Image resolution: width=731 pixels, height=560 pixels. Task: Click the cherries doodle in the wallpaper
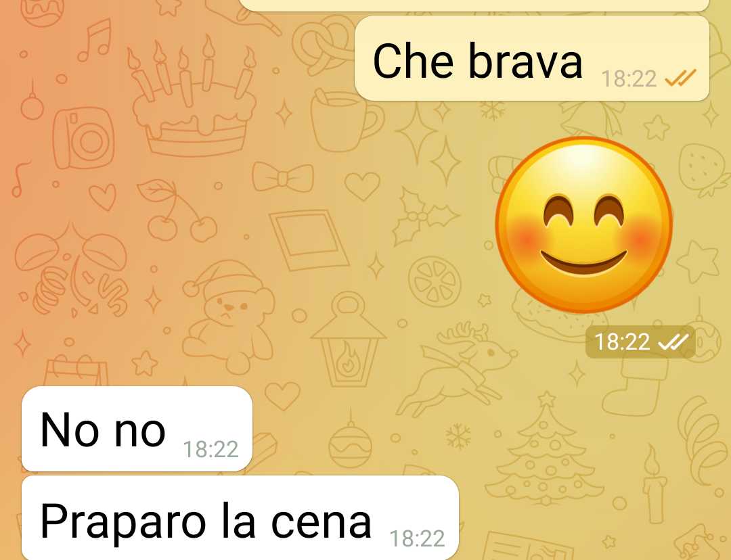tap(177, 210)
